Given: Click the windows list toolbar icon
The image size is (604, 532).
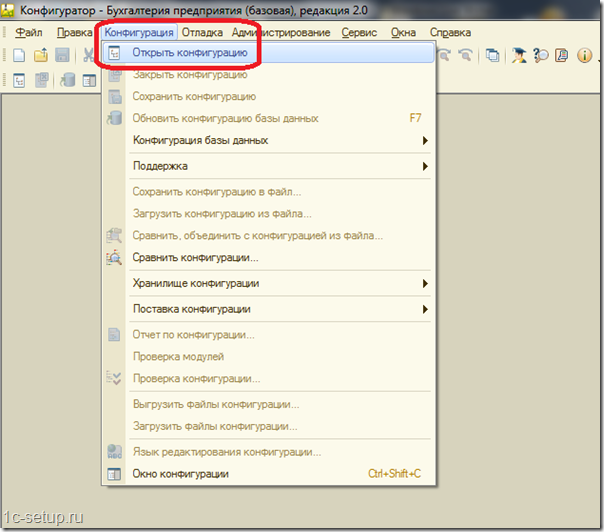Looking at the screenshot, I should pyautogui.click(x=492, y=55).
